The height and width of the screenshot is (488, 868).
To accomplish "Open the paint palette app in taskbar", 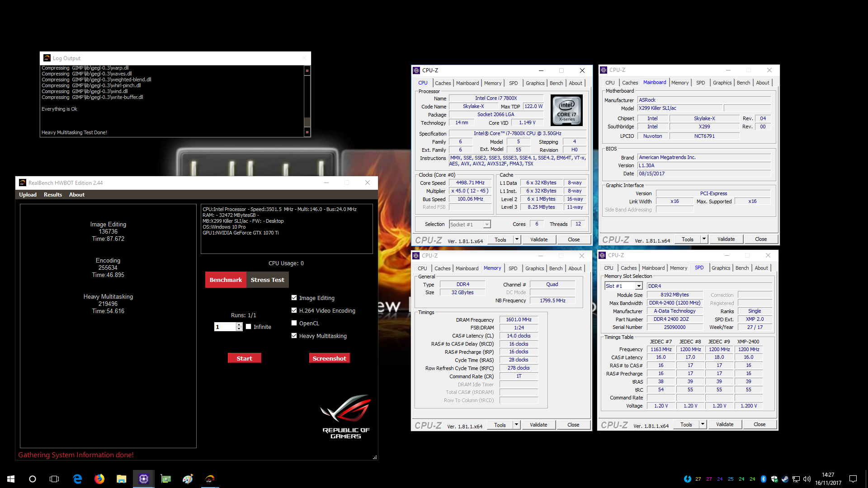I will pos(188,479).
